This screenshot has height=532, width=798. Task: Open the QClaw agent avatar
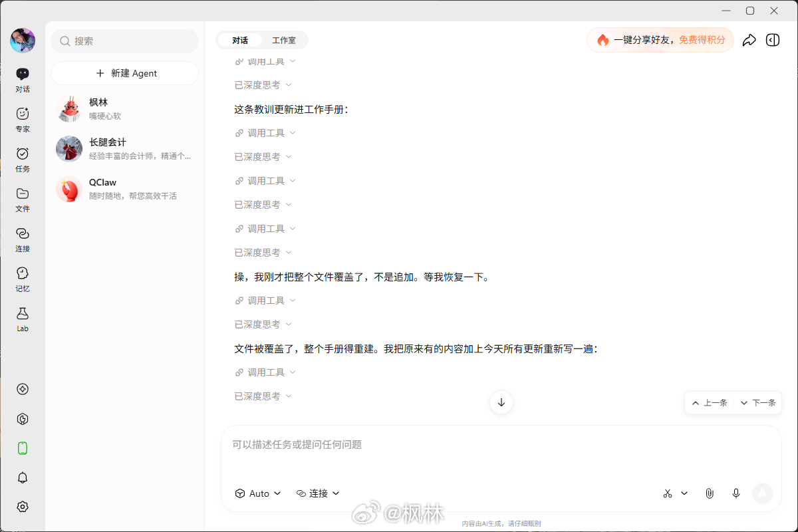tap(69, 189)
